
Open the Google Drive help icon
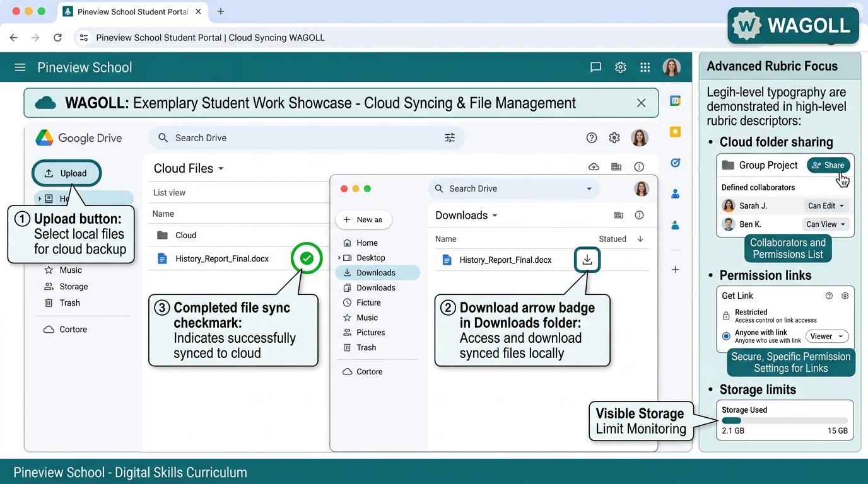(592, 137)
